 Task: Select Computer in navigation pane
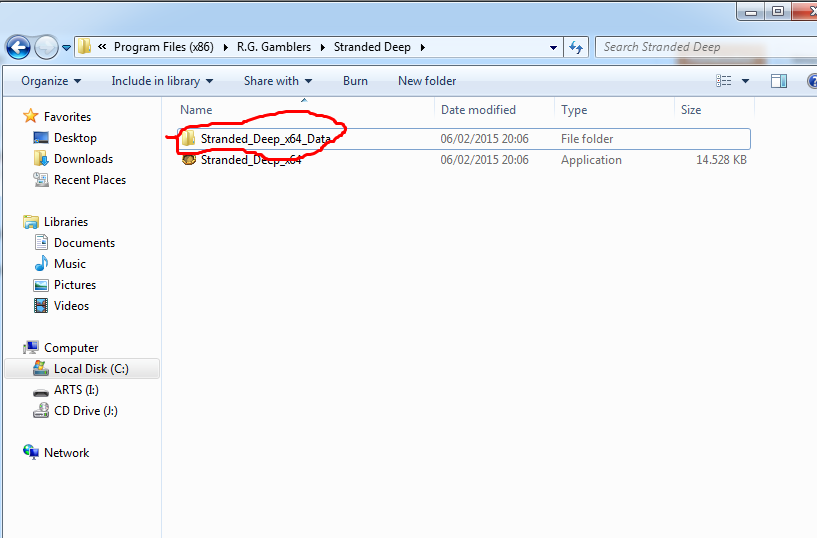point(71,348)
